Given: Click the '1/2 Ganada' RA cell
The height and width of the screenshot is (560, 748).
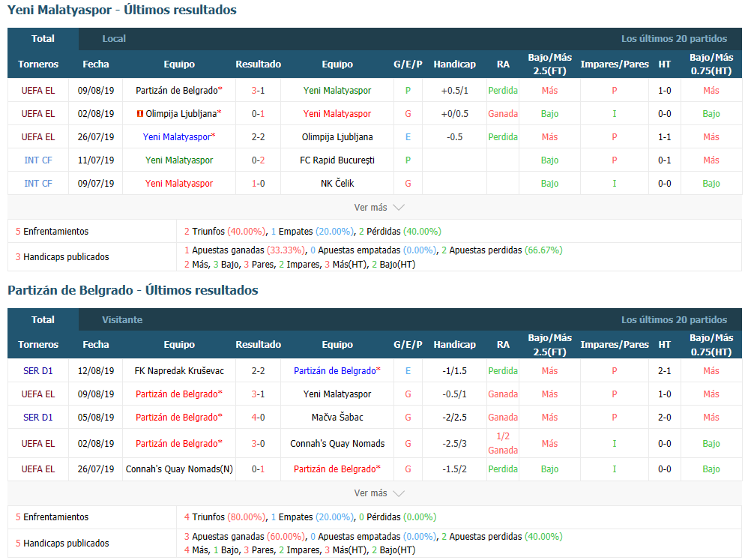Looking at the screenshot, I should (x=503, y=443).
